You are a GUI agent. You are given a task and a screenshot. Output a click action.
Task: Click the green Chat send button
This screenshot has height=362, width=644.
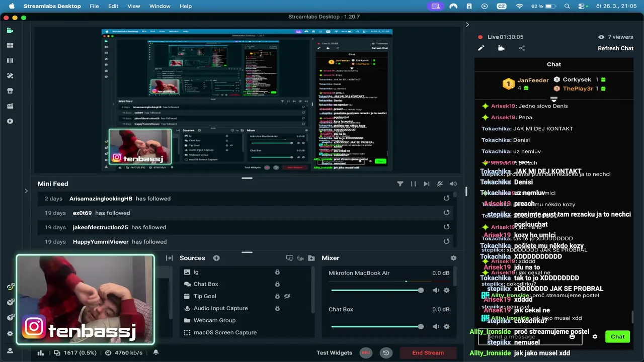click(617, 337)
